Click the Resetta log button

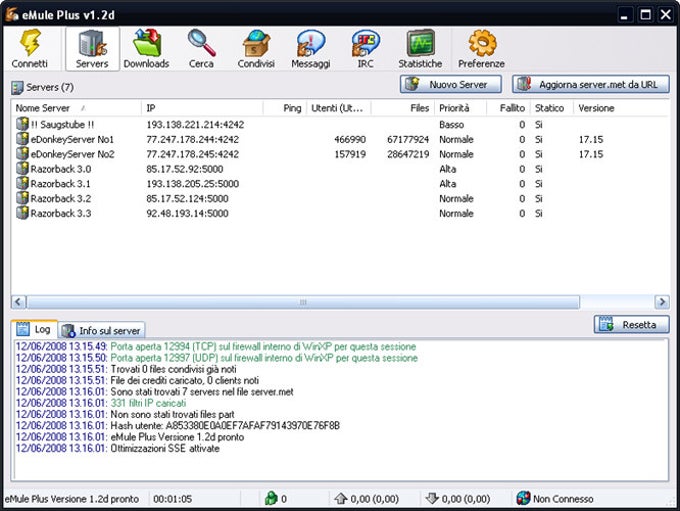(631, 324)
